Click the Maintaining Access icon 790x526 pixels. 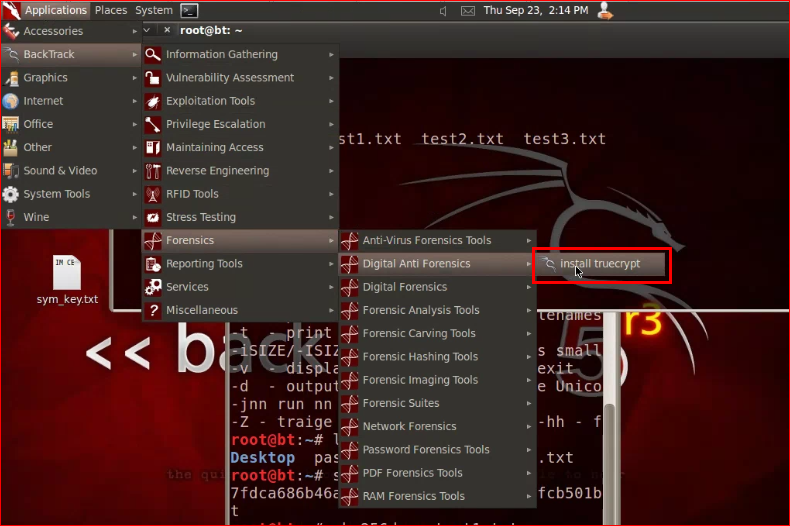point(153,147)
